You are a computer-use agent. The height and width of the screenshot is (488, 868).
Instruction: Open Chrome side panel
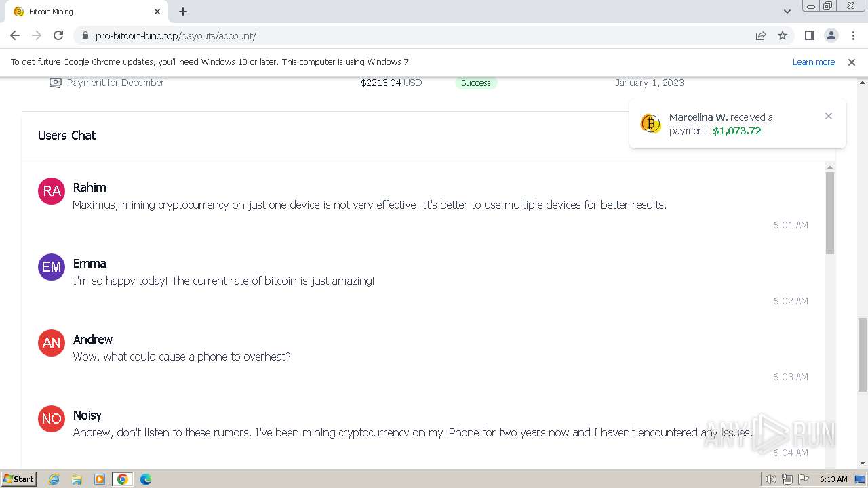pos(809,35)
